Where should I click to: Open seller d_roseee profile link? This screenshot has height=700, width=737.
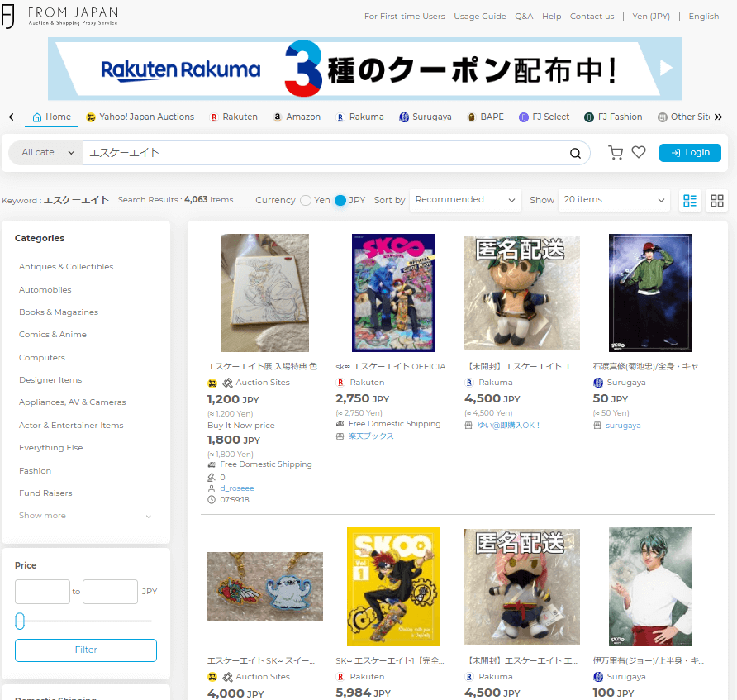(237, 488)
